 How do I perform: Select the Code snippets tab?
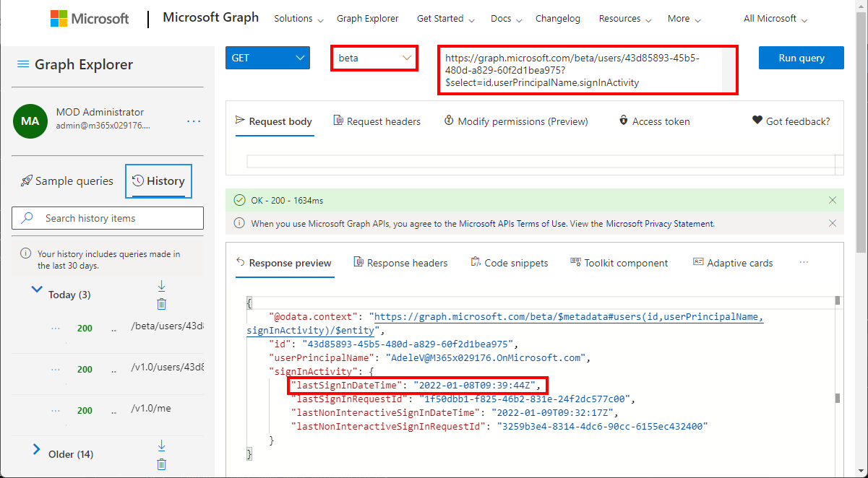tap(509, 263)
